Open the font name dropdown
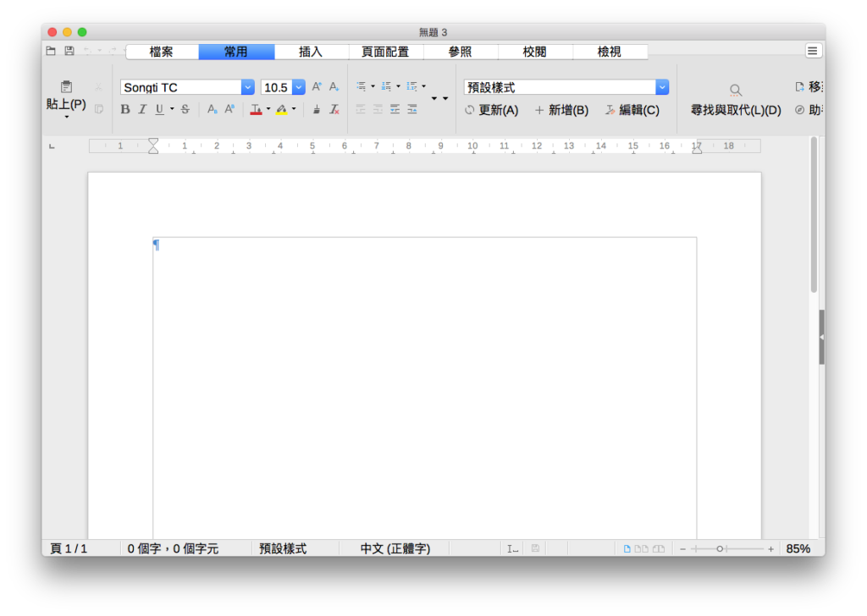 248,87
